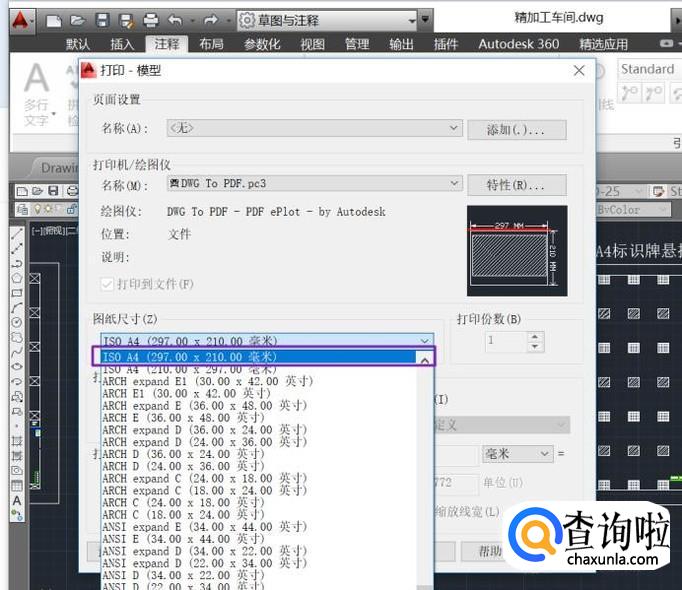Switch to the 插入 ribbon tab
Image resolution: width=682 pixels, height=590 pixels.
(x=122, y=44)
